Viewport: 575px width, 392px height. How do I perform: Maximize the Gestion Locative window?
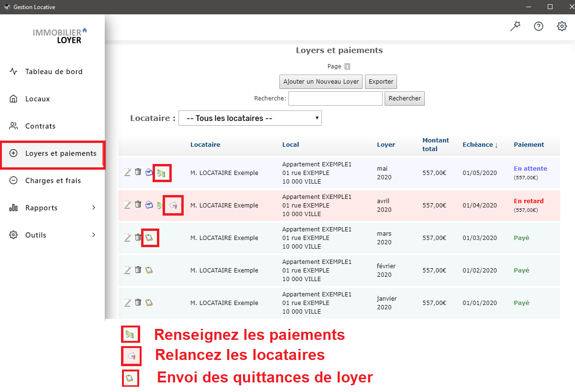550,7
